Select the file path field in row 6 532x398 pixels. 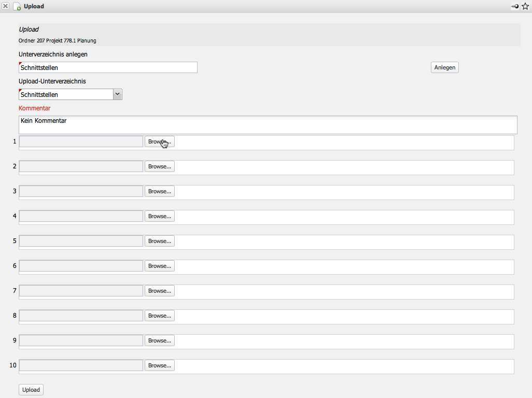81,266
